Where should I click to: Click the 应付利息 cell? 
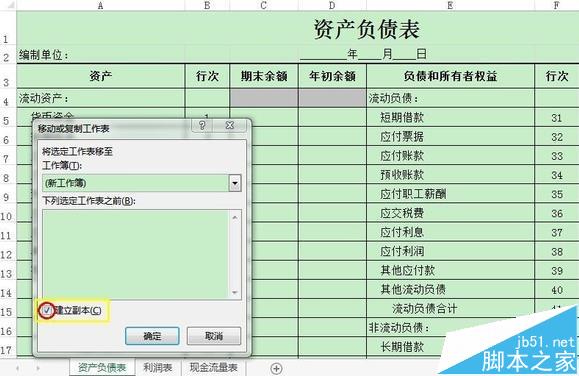pyautogui.click(x=450, y=232)
